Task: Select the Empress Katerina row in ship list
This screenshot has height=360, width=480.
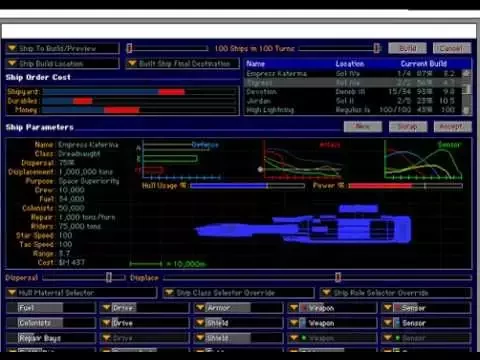Action: pos(354,74)
